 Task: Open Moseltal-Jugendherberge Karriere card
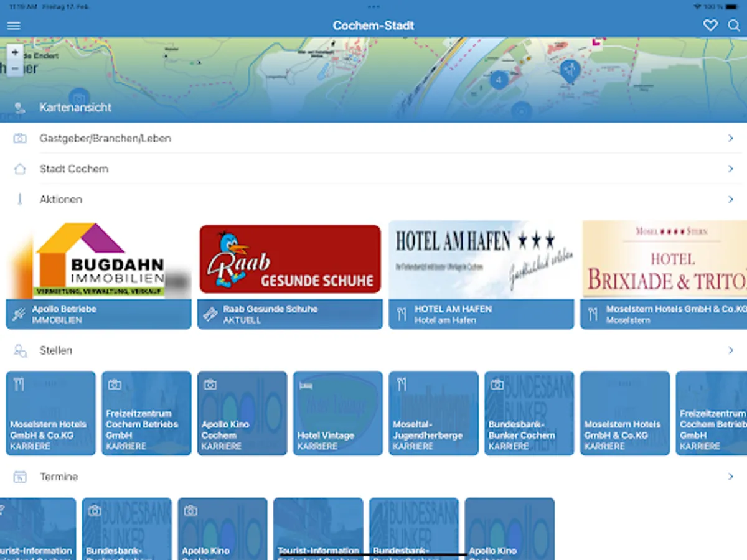tap(434, 413)
